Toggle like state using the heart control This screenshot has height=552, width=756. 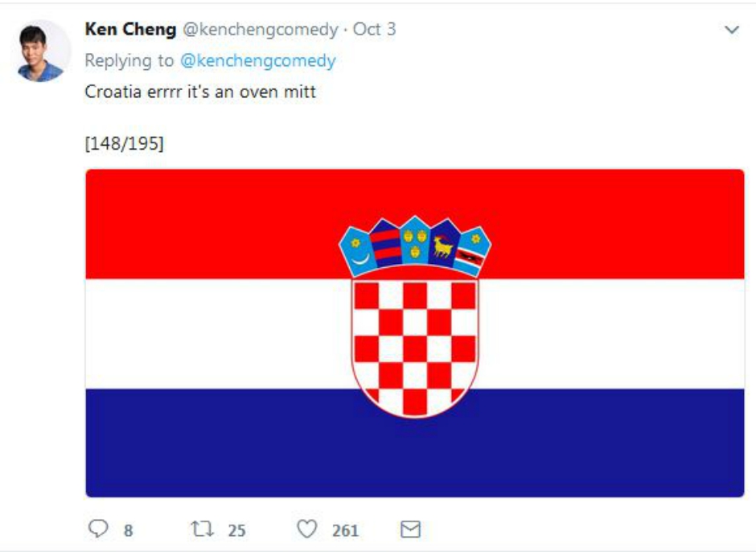[x=306, y=529]
